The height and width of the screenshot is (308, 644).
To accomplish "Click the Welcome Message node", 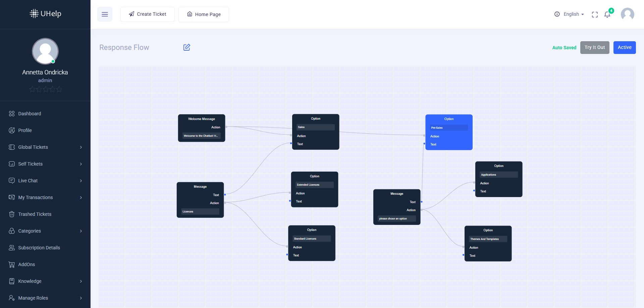I will coord(201,119).
